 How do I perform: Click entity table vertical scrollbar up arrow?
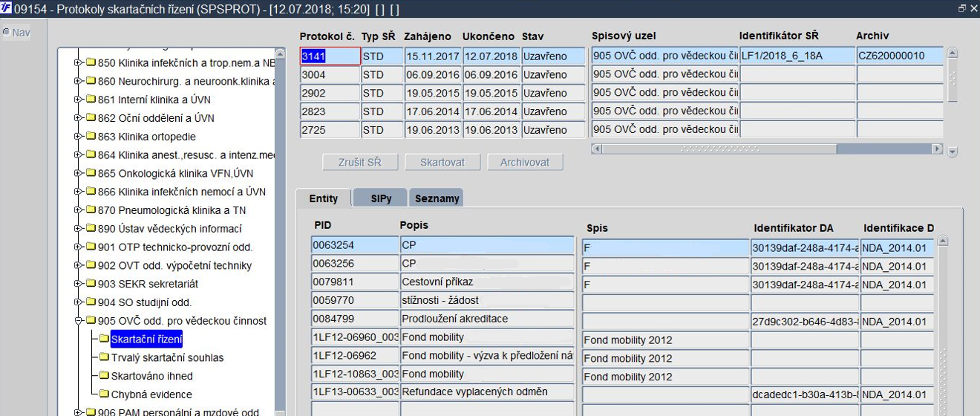coord(943,241)
